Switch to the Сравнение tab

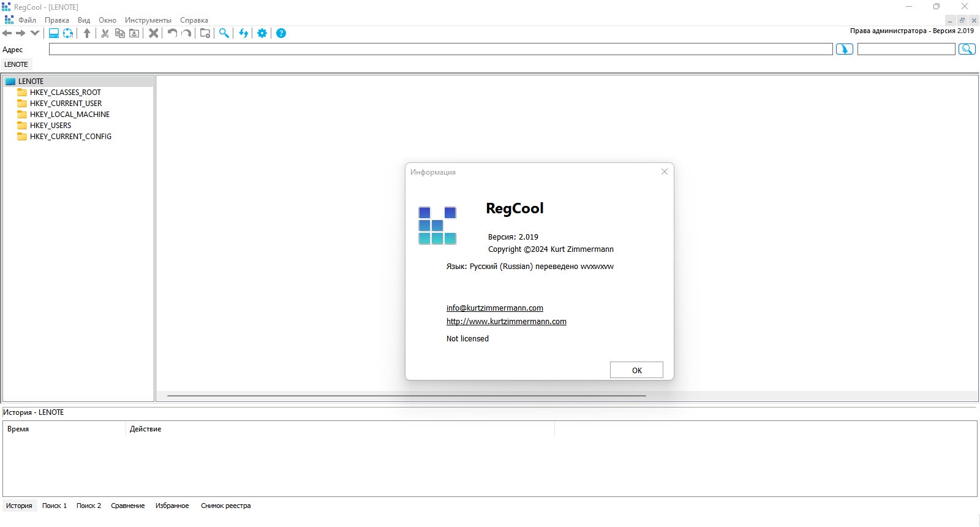tap(128, 506)
